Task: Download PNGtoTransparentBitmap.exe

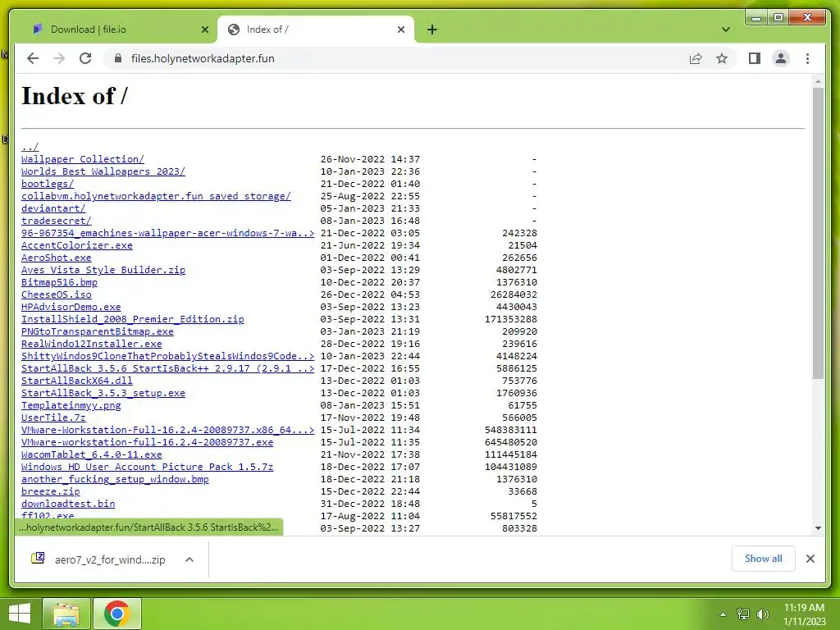Action: [98, 331]
